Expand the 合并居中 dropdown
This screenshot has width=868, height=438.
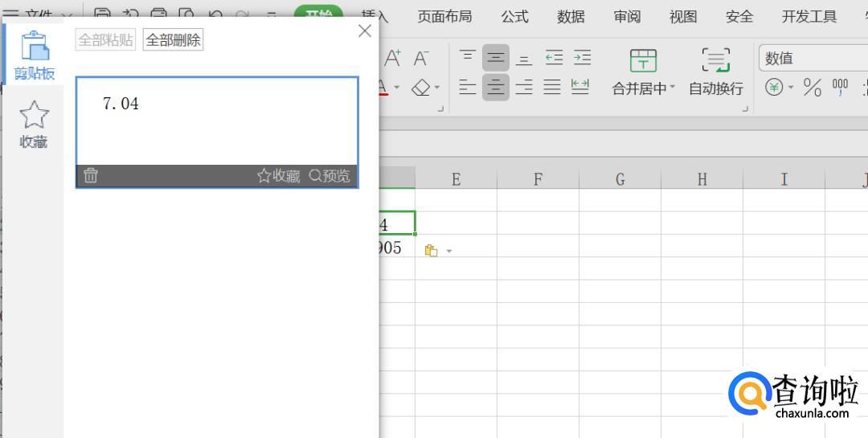673,88
